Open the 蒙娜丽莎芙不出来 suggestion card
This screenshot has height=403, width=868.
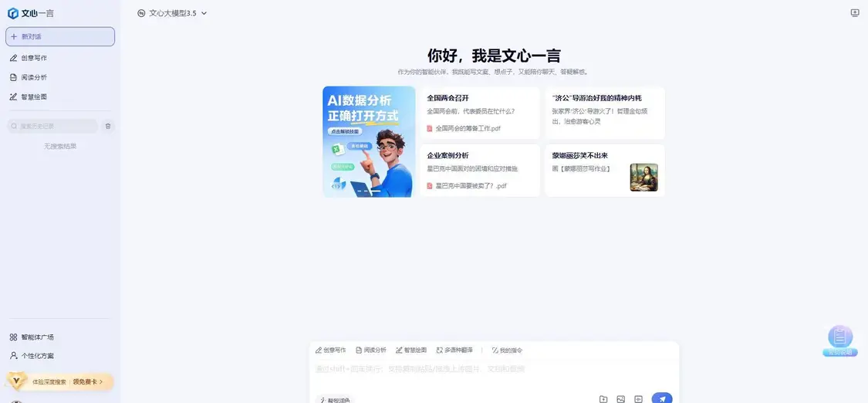[604, 171]
